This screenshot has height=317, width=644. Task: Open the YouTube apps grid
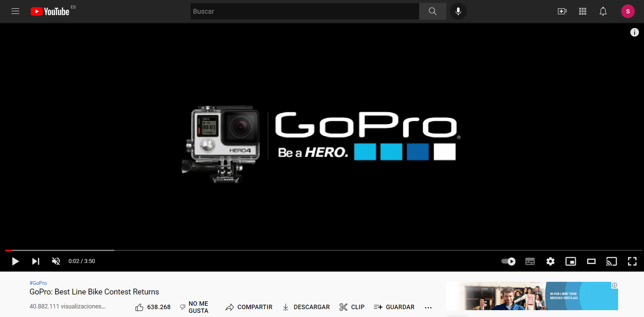coord(583,12)
